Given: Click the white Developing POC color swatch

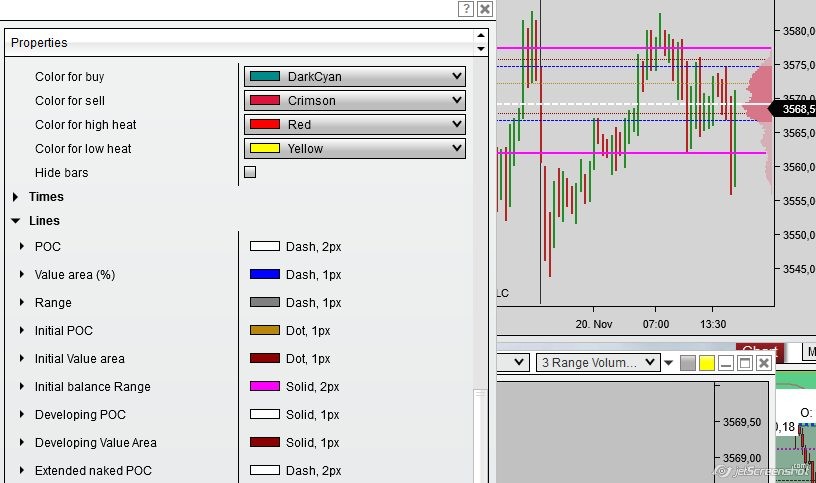Looking at the screenshot, I should (265, 415).
